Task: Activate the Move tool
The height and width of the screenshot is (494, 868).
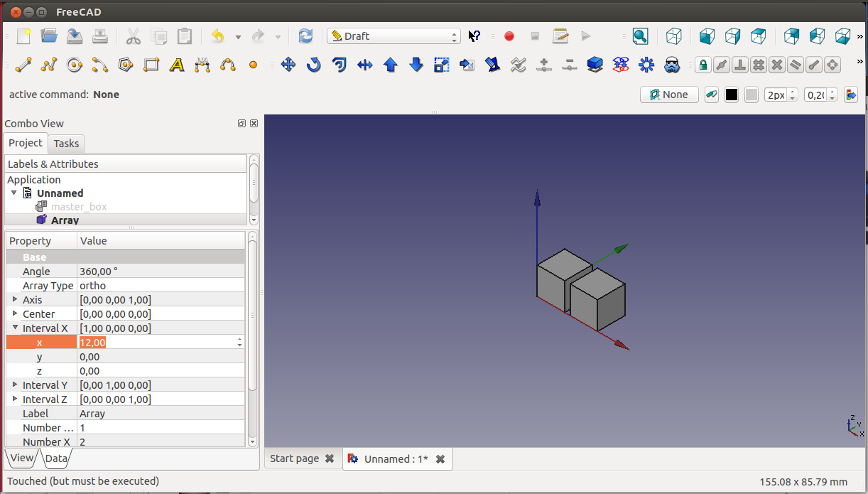Action: click(x=288, y=65)
